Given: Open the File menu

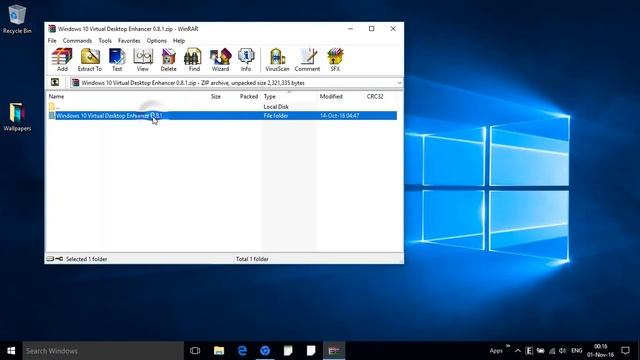Looking at the screenshot, I should (x=52, y=41).
